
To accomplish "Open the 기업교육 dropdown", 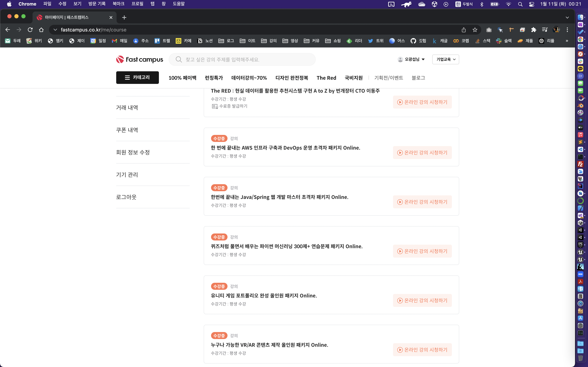I will pyautogui.click(x=445, y=59).
